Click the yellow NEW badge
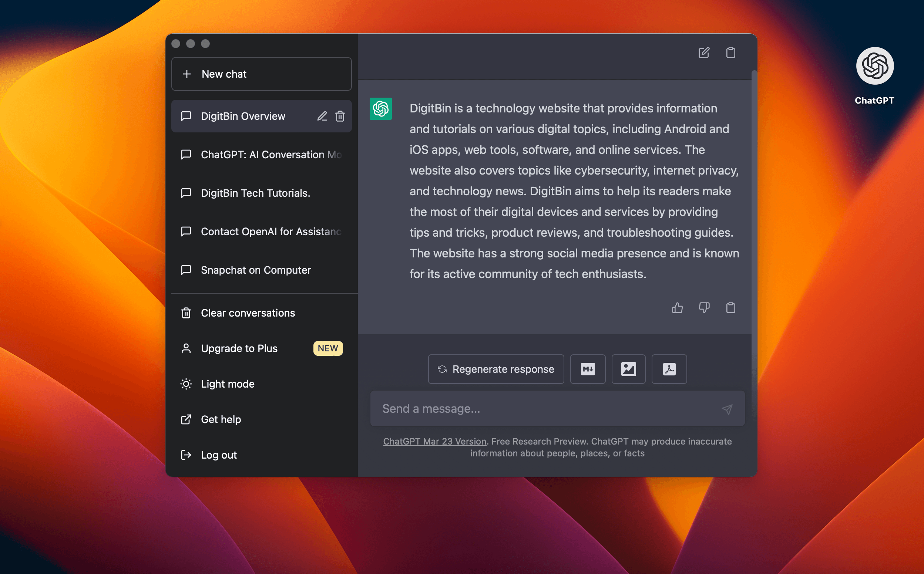 (x=328, y=348)
